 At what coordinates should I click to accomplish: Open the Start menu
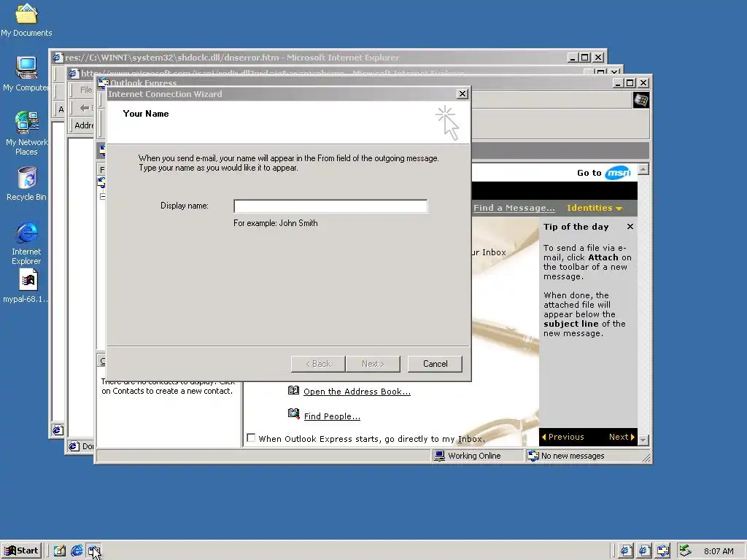pos(21,551)
